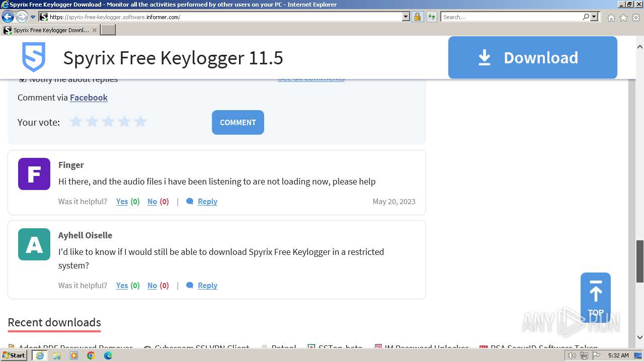Image resolution: width=644 pixels, height=362 pixels.
Task: Open the Tools gear icon
Action: coord(636,18)
